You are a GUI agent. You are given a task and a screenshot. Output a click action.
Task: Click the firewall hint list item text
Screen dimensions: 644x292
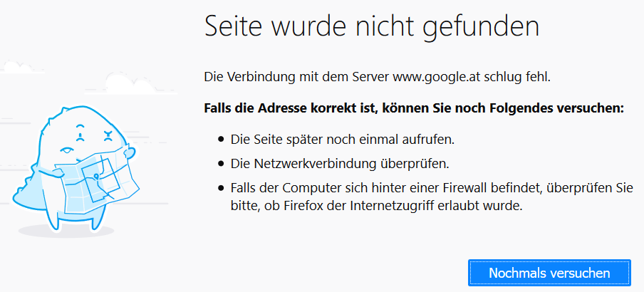[431, 197]
